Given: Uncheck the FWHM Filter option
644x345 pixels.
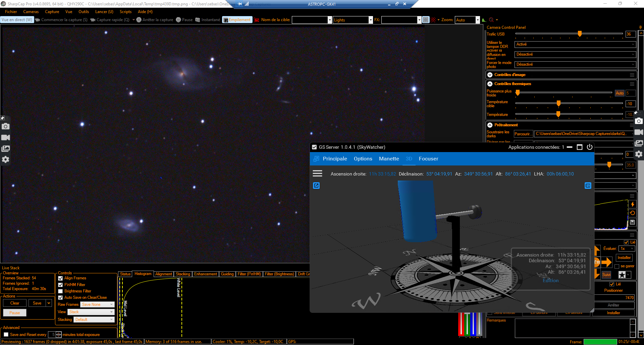Looking at the screenshot, I should 60,285.
